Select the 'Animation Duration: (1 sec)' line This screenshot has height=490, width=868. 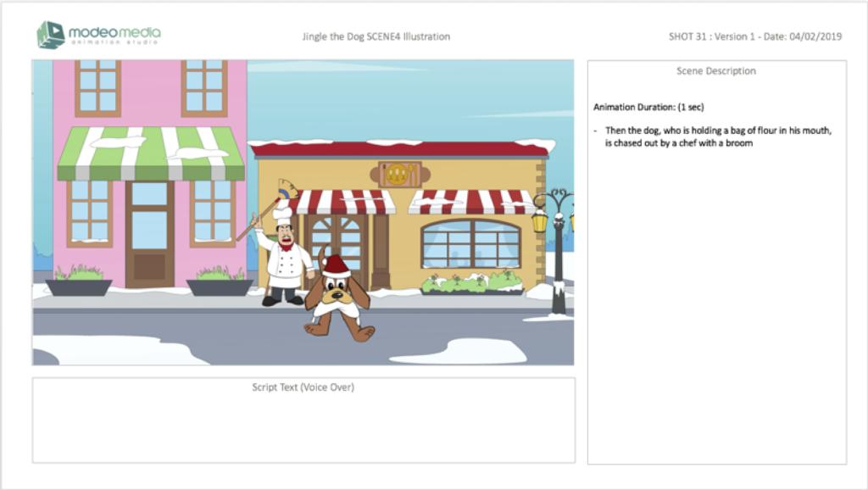648,107
